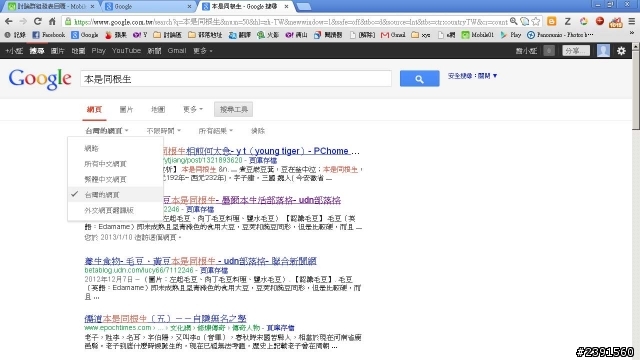The width and height of the screenshot is (640, 360).
Task: Switch to the 圖片 search tab
Action: click(126, 109)
